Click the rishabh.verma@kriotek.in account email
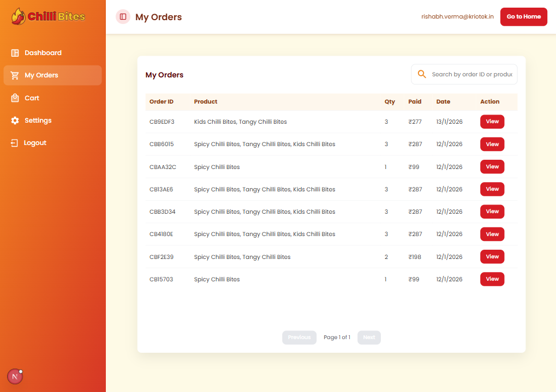 tap(457, 17)
